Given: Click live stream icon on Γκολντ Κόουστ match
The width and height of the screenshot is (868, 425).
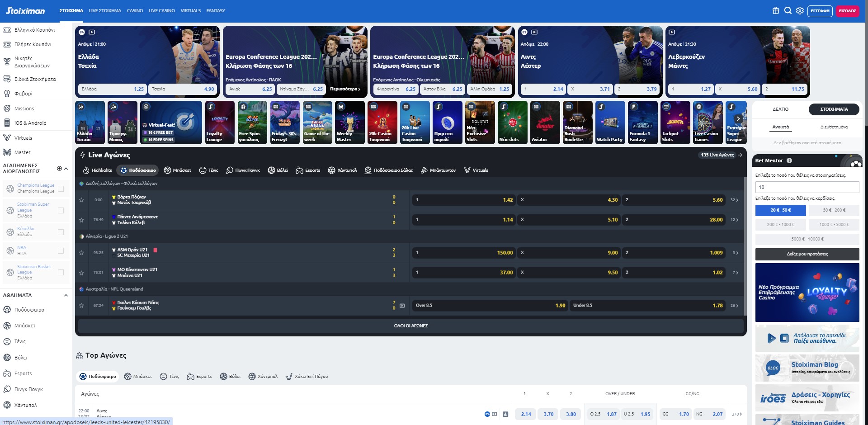Looking at the screenshot, I should (x=402, y=306).
